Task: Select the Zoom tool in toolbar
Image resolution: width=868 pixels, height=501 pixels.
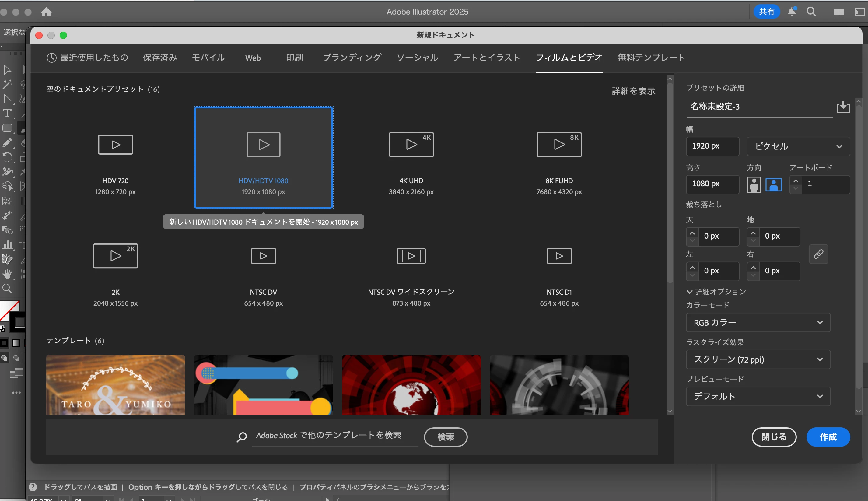Action: point(7,288)
